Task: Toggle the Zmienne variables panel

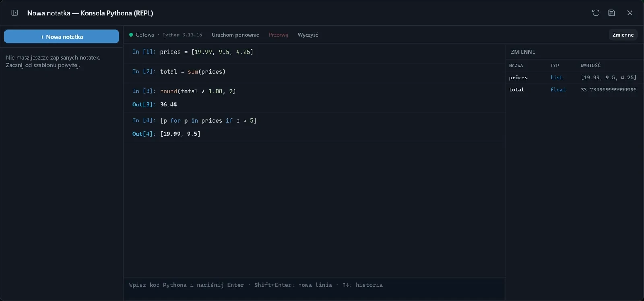Action: point(623,35)
